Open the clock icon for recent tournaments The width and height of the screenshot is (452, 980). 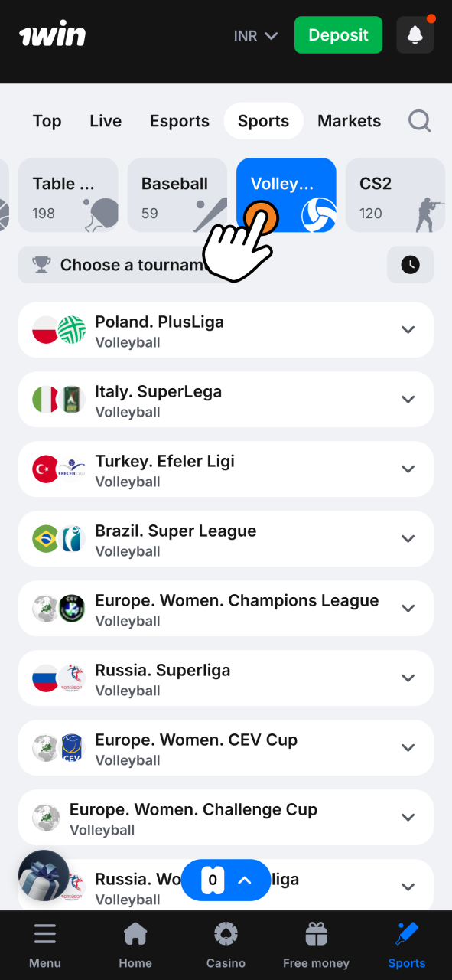tap(410, 264)
